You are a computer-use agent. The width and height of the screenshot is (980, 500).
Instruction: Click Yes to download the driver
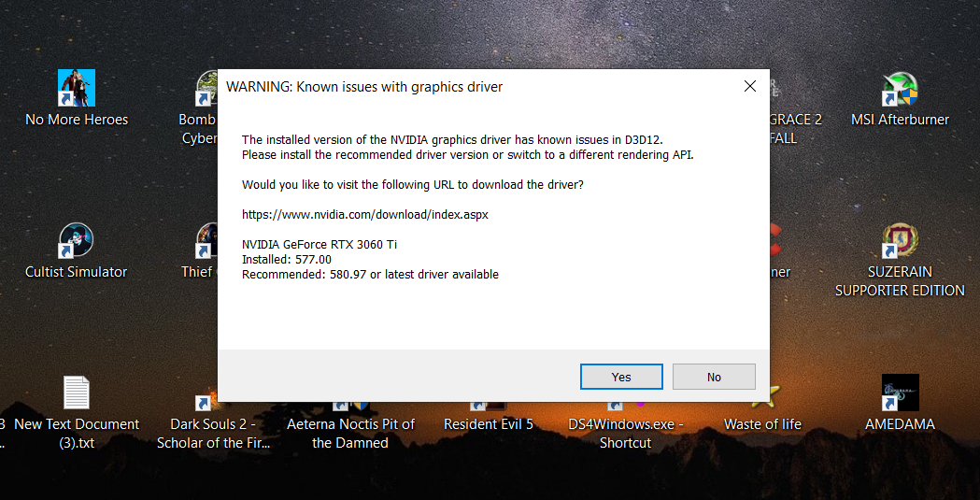click(x=621, y=377)
